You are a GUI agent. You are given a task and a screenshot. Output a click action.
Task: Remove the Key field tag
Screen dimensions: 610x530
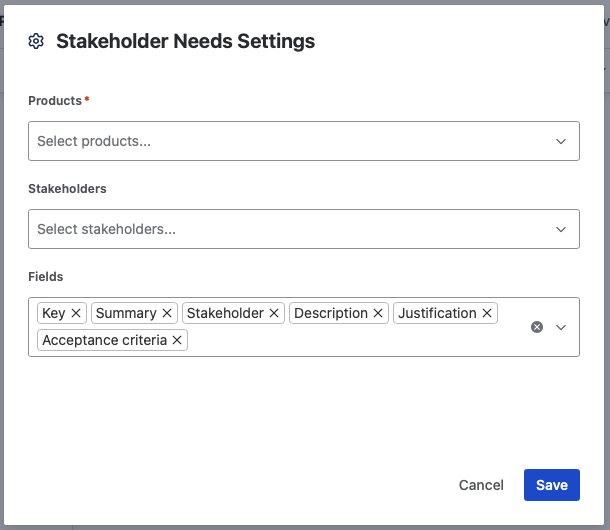click(76, 313)
